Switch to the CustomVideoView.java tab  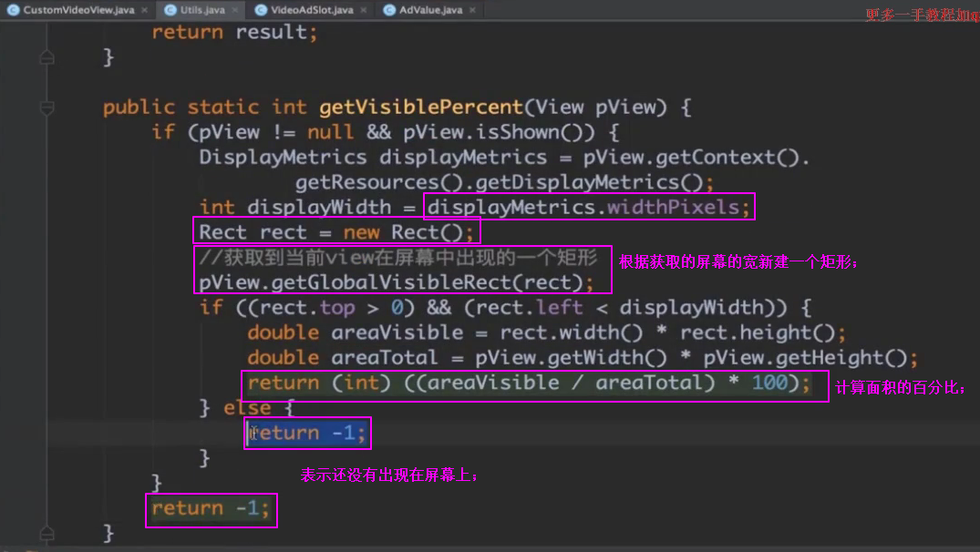(77, 10)
